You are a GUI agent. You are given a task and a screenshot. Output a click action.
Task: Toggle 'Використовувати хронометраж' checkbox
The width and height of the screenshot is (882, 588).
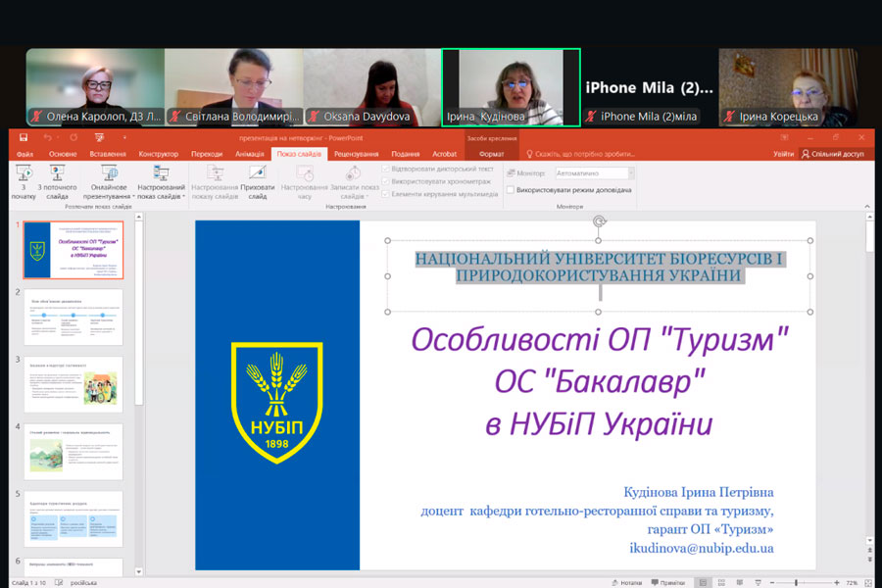coord(385,181)
